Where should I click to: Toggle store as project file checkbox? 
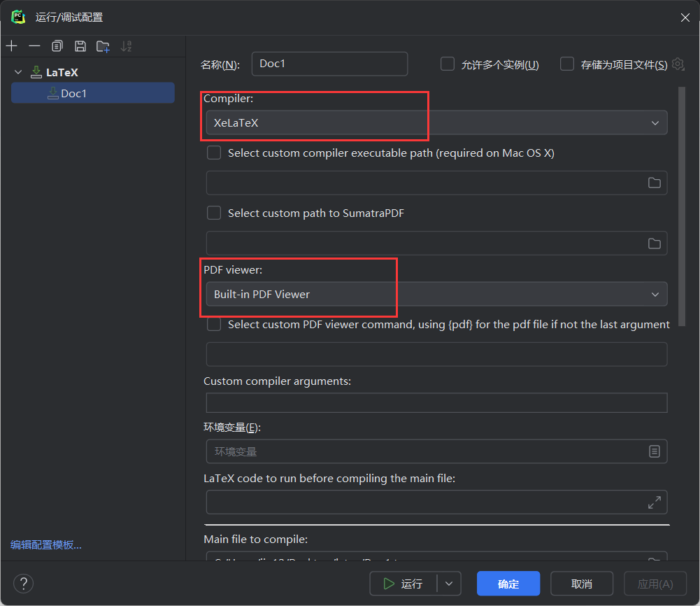tap(567, 64)
